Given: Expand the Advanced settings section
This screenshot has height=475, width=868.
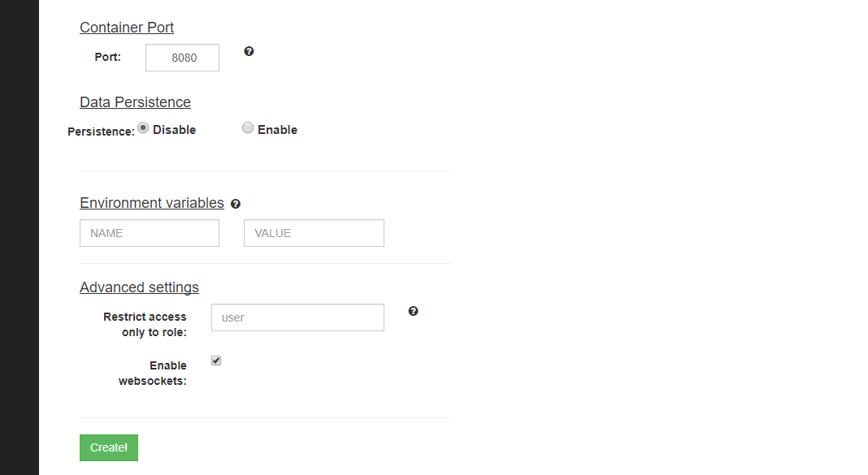Looking at the screenshot, I should [x=139, y=287].
